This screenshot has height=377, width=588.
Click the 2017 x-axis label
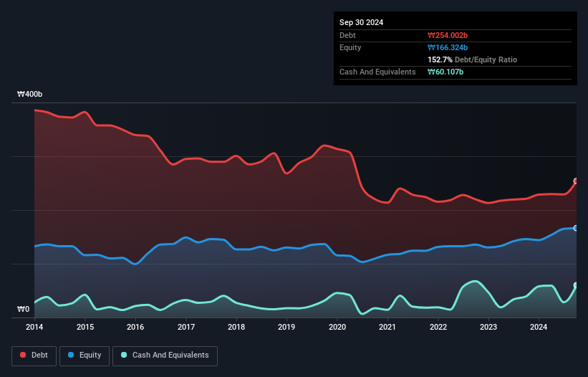[x=186, y=327]
